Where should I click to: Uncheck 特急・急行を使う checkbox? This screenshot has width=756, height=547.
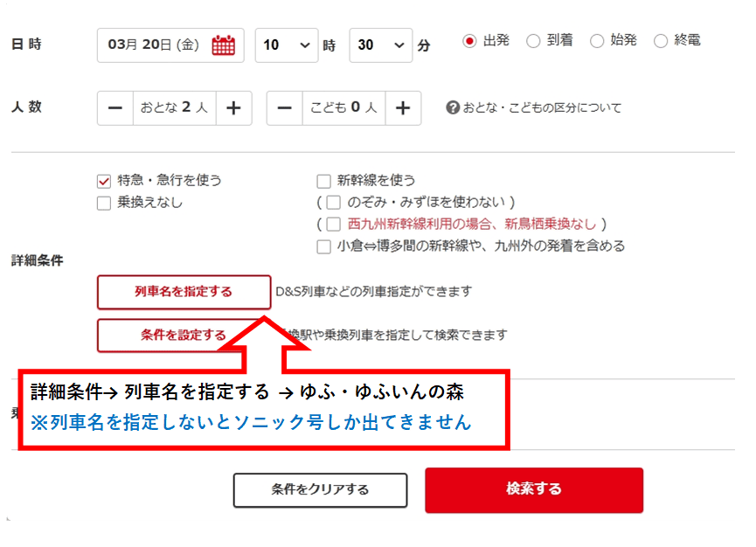click(104, 181)
